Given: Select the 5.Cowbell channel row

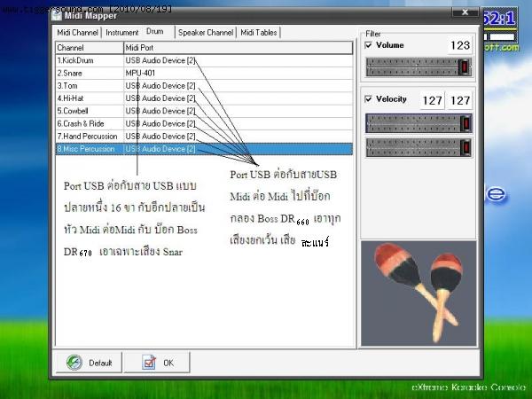Looking at the screenshot, I should tap(204, 111).
